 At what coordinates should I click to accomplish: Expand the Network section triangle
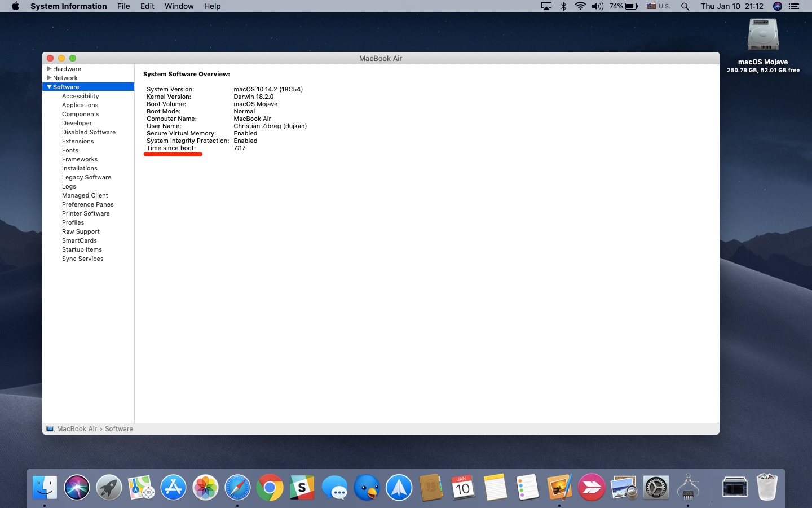(x=50, y=78)
